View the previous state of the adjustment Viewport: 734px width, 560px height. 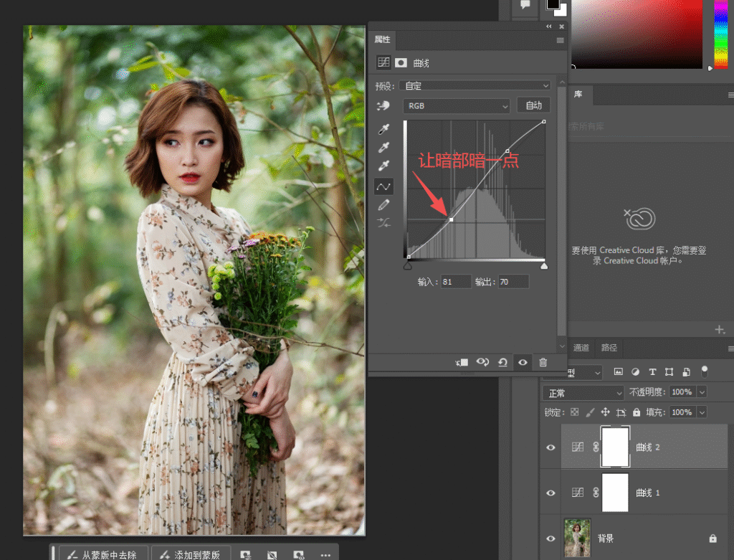(482, 362)
